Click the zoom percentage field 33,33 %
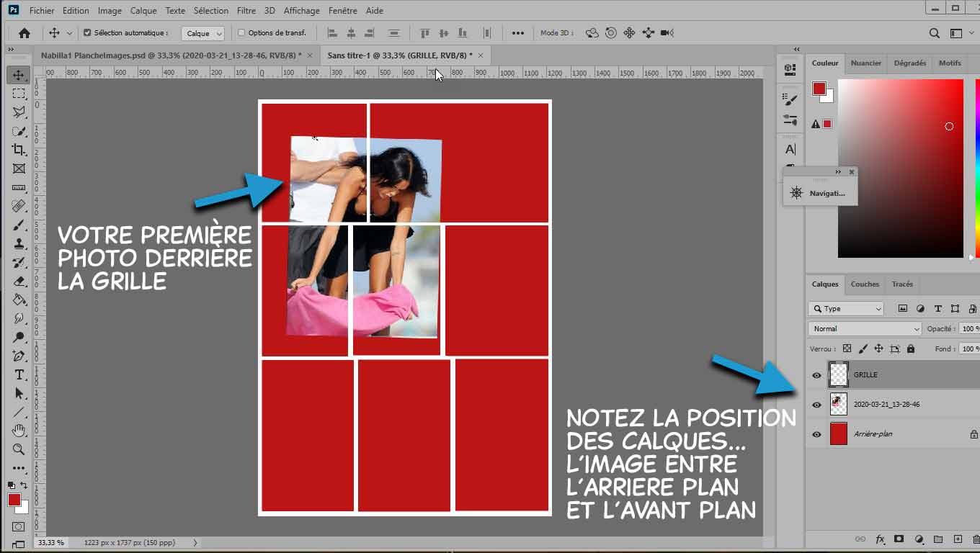The image size is (980, 553). click(51, 542)
